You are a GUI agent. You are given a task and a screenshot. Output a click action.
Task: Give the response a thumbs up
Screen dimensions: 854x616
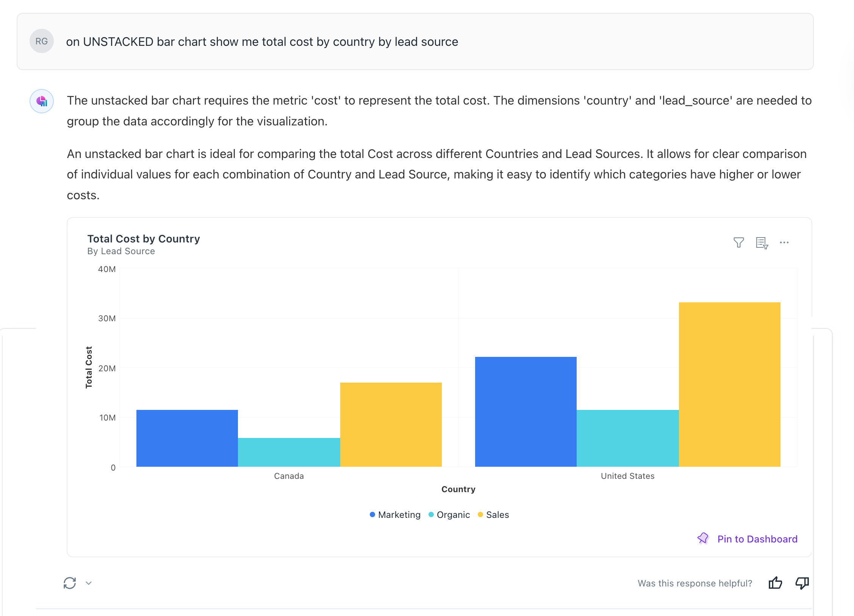775,583
